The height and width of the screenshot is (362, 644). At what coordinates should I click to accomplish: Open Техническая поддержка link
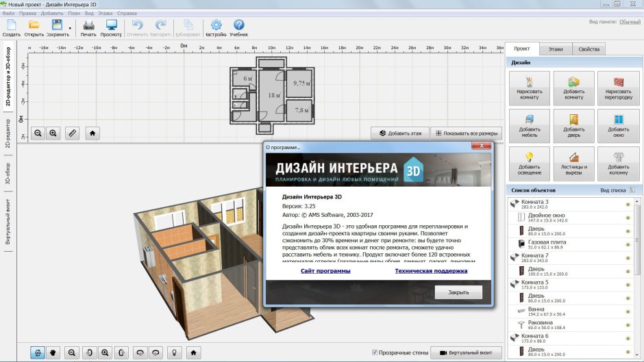(x=431, y=271)
